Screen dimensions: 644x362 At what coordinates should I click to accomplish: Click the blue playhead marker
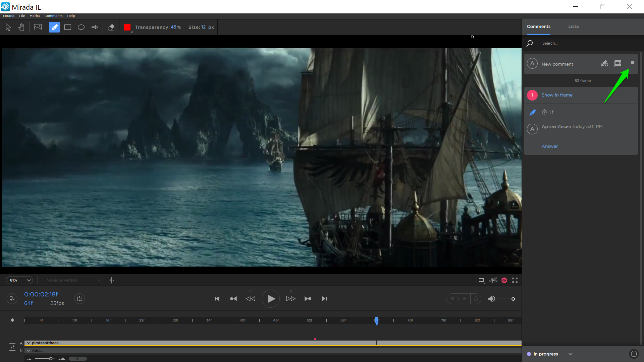[377, 321]
